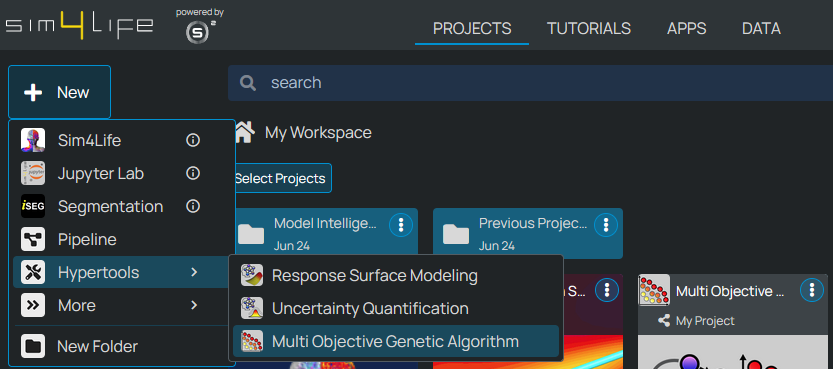The height and width of the screenshot is (369, 833).
Task: Click the Sim4Life head model icon
Action: point(33,141)
